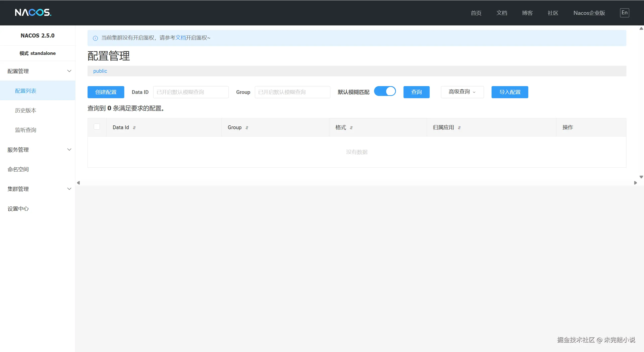
Task: Sort by 格式 column icon
Action: (x=351, y=128)
